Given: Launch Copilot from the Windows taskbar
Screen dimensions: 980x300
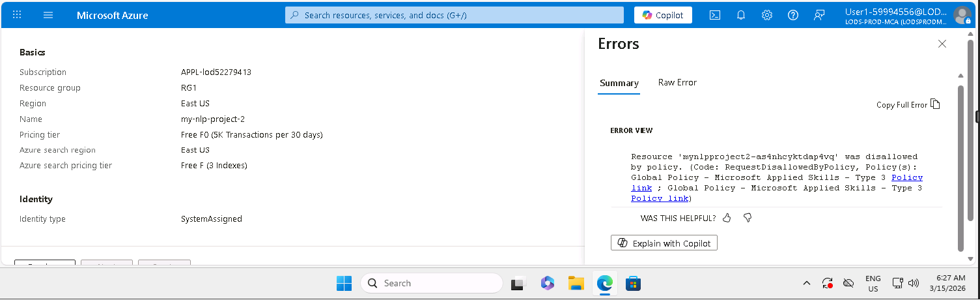Looking at the screenshot, I should click(547, 283).
